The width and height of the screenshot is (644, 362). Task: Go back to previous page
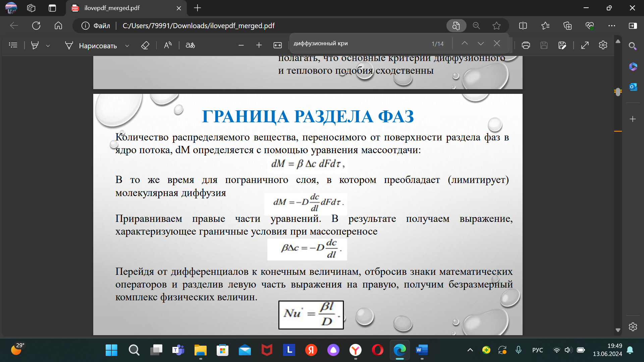tap(14, 25)
